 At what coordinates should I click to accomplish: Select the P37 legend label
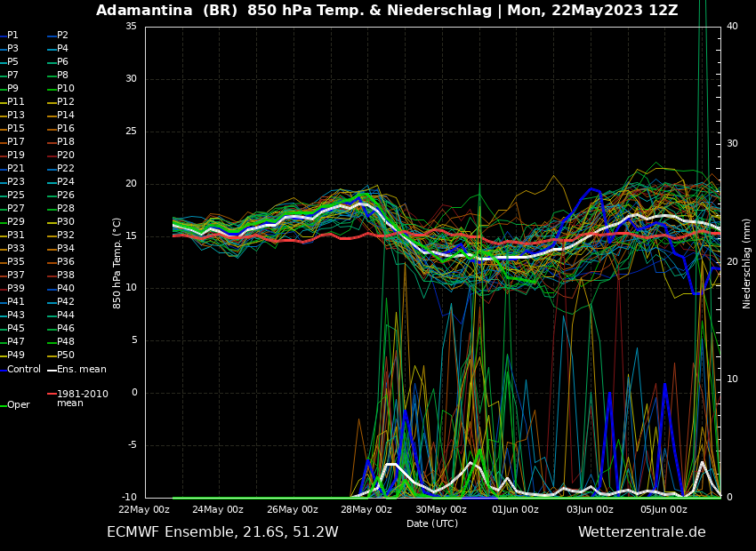[x=12, y=275]
